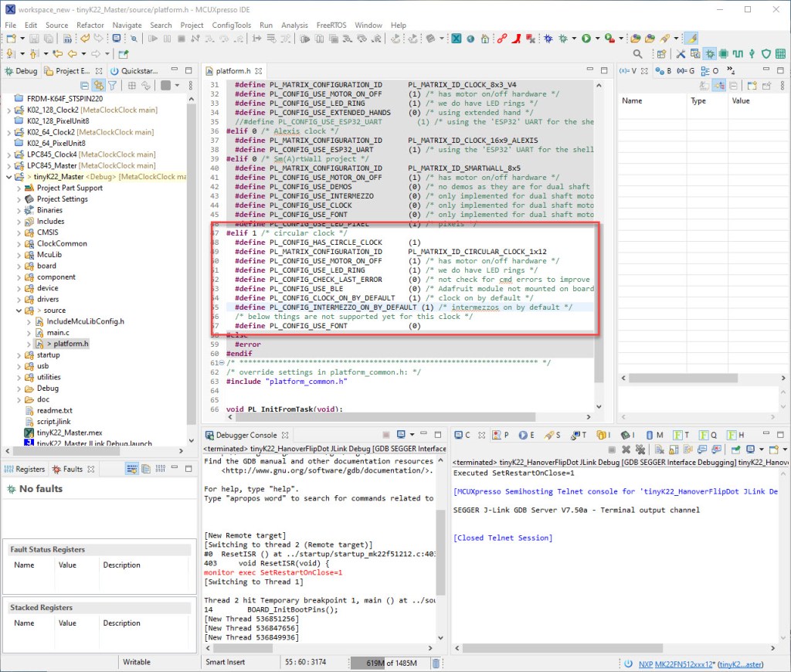Switch to the Registers tab

[25, 469]
